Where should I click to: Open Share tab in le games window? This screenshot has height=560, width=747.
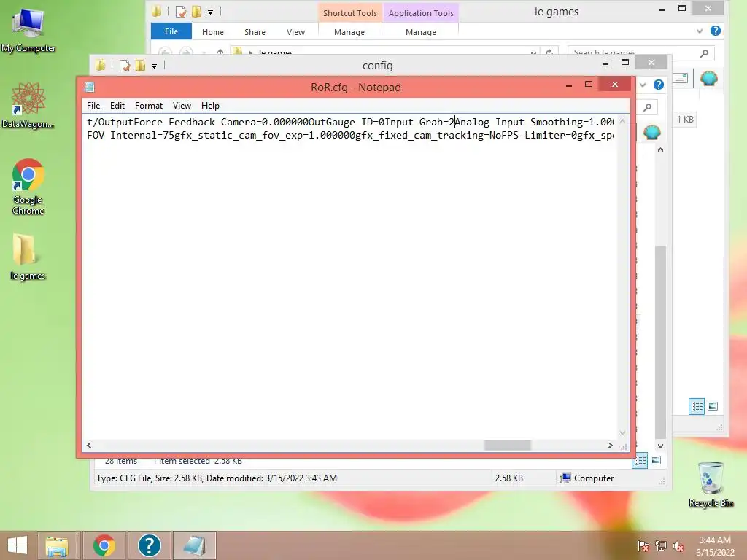click(x=255, y=32)
